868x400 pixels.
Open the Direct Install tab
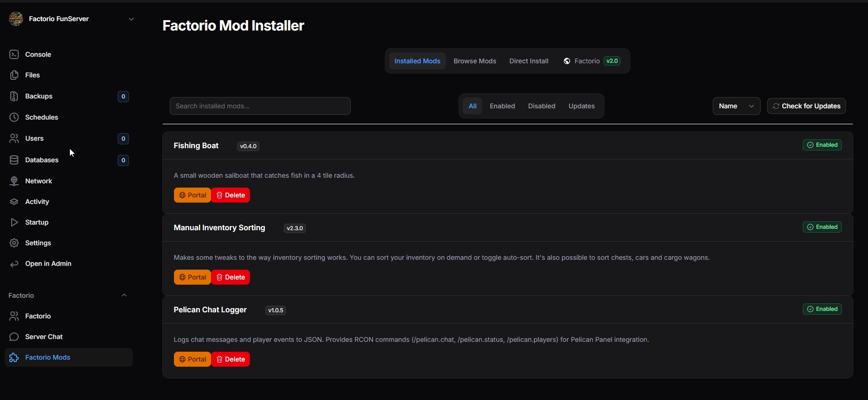[x=528, y=61]
